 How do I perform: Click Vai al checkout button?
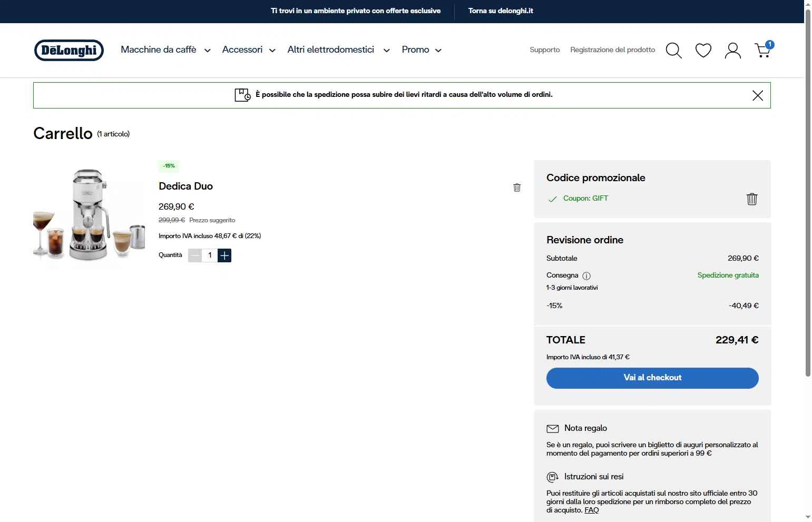click(652, 378)
